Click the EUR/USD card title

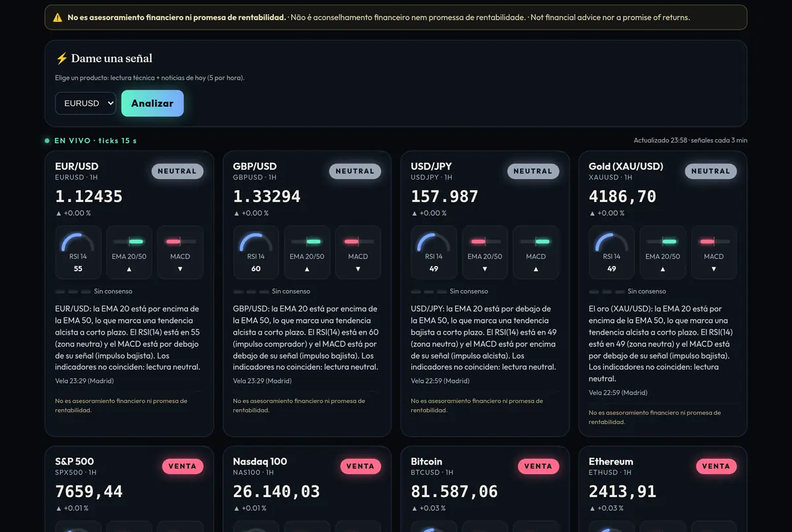(77, 166)
